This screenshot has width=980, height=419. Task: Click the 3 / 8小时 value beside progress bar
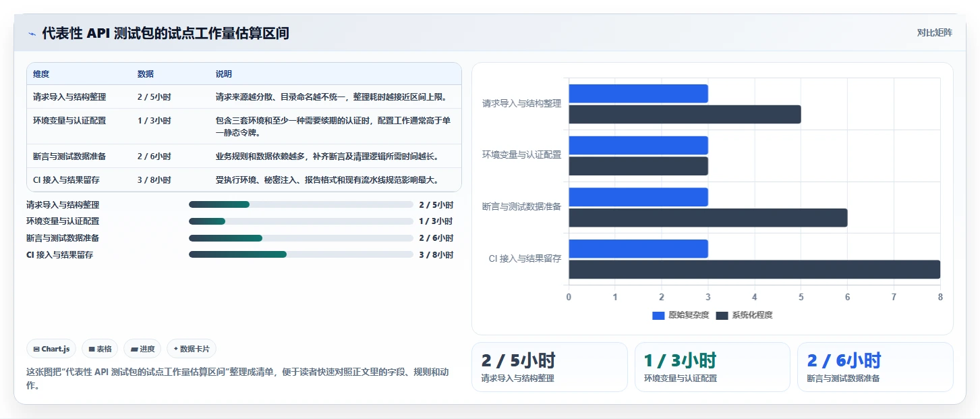pyautogui.click(x=436, y=255)
